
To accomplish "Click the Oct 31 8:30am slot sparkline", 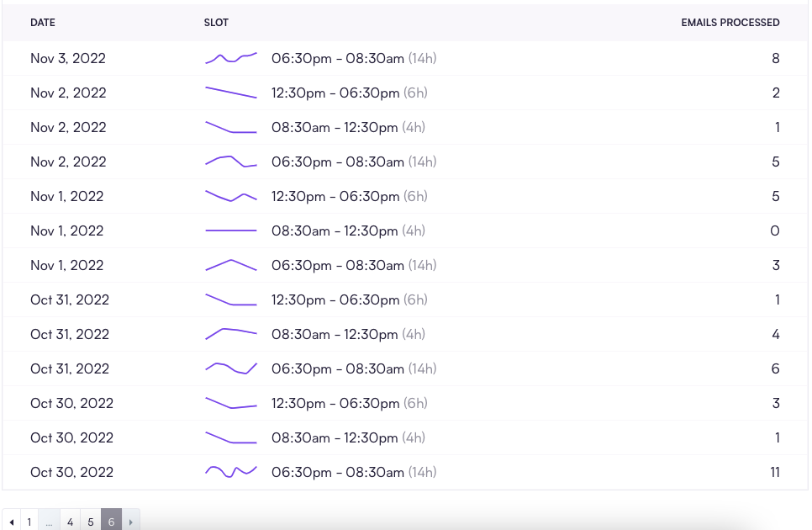I will (x=231, y=334).
